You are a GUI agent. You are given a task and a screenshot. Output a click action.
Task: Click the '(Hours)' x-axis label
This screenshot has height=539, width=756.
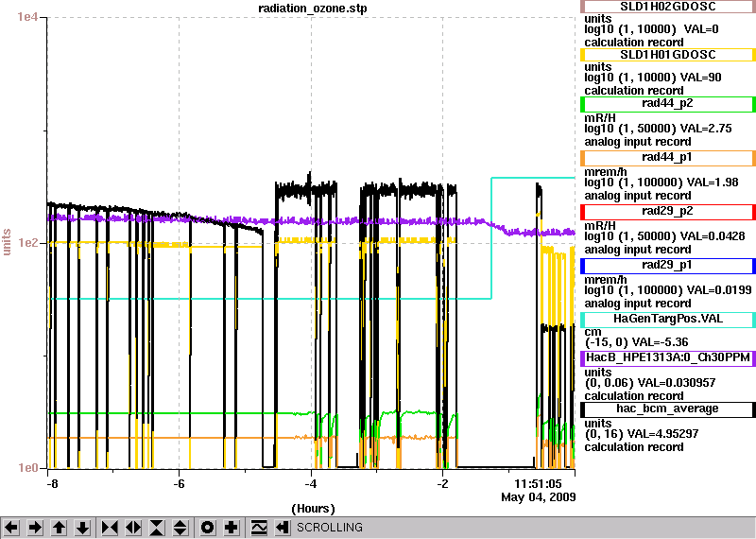click(x=313, y=509)
